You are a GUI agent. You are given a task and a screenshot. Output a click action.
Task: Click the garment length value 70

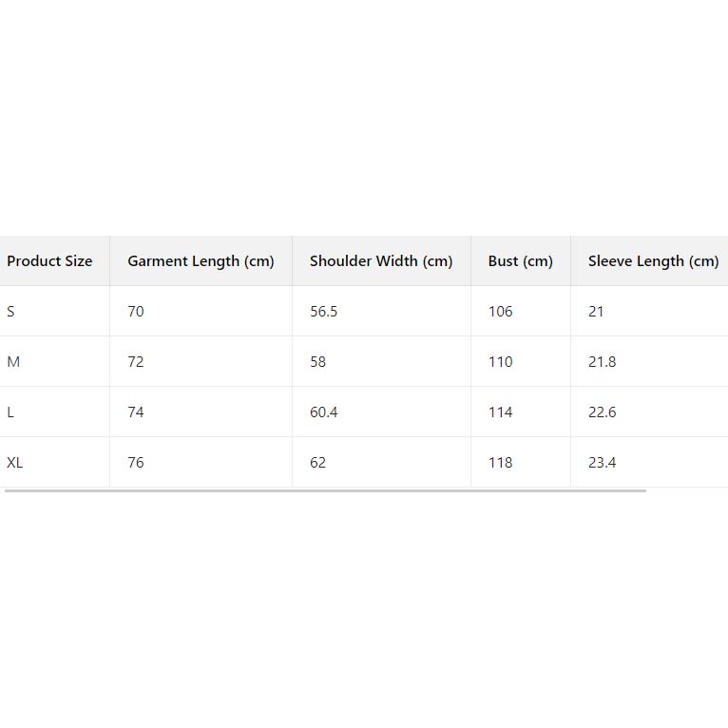coord(136,312)
